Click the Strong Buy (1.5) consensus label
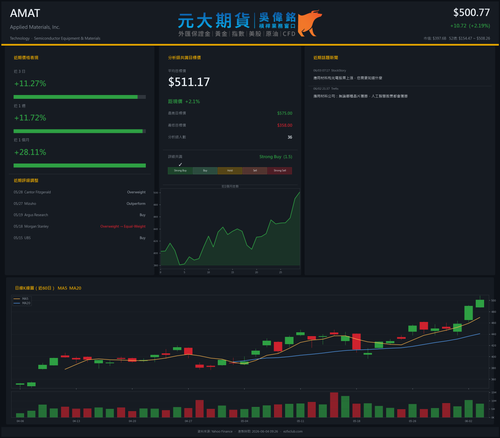Image resolution: width=500 pixels, height=438 pixels. [276, 157]
